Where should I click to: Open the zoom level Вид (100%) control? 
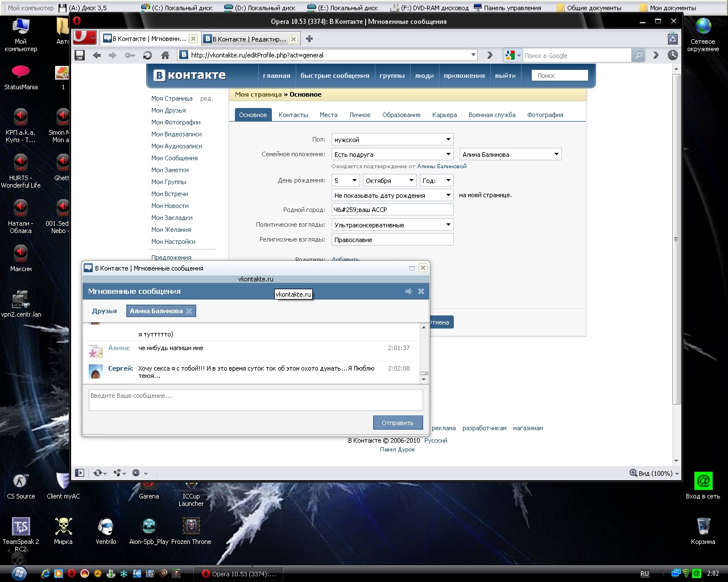point(655,473)
